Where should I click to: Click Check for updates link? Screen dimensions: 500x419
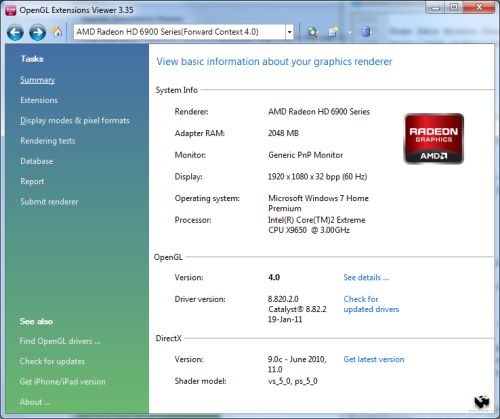pos(52,361)
